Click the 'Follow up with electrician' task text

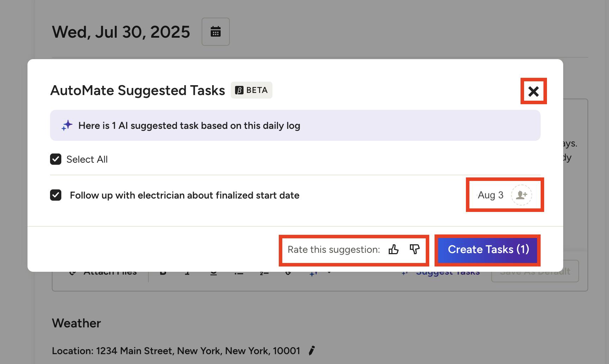coord(184,195)
